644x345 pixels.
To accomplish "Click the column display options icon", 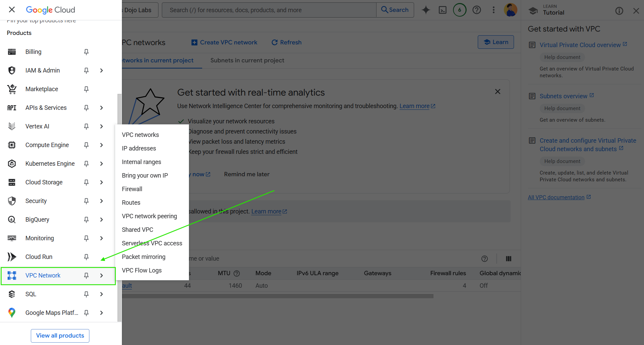I will (x=508, y=259).
